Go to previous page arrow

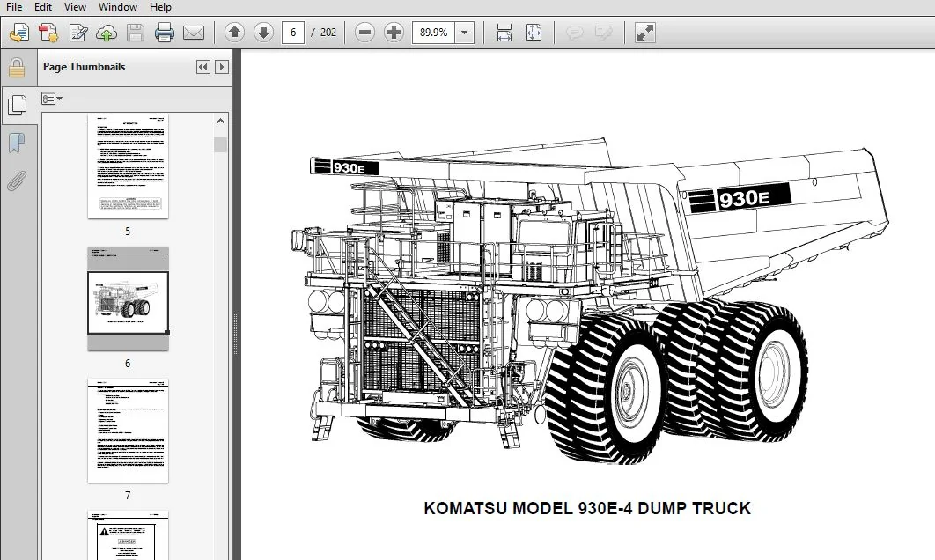coord(234,33)
